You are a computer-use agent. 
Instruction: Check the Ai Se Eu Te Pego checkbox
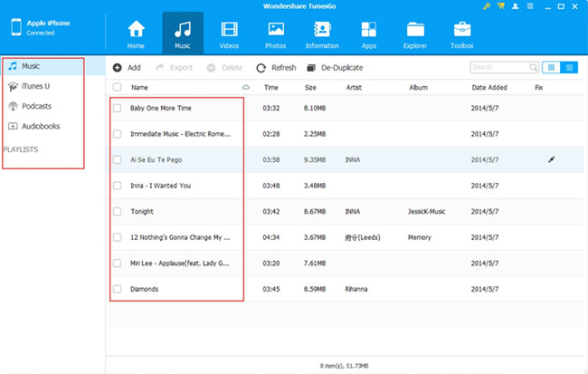[117, 159]
